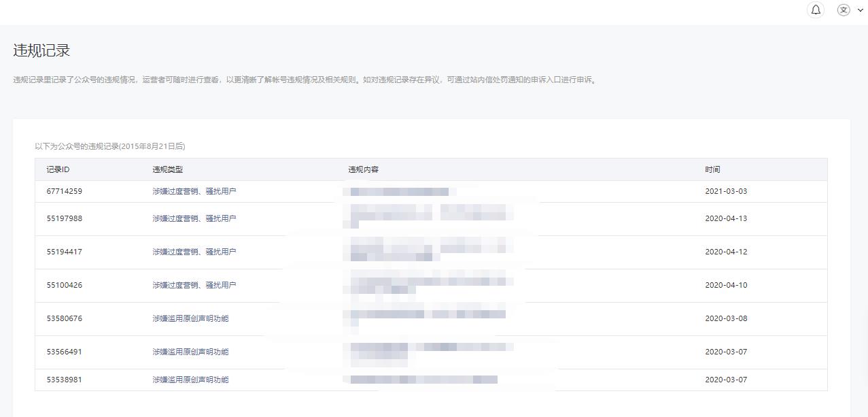Expand the account dropdown chevron
868x417 pixels.
tap(861, 10)
